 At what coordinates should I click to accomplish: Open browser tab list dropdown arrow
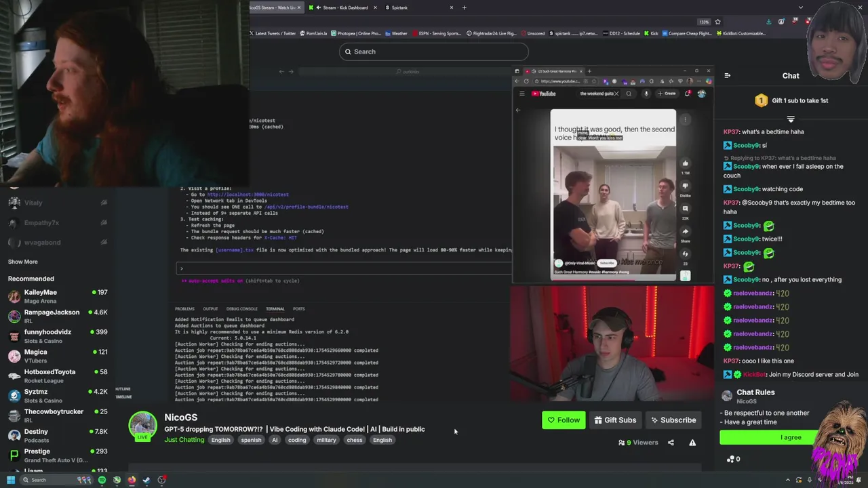[800, 7]
